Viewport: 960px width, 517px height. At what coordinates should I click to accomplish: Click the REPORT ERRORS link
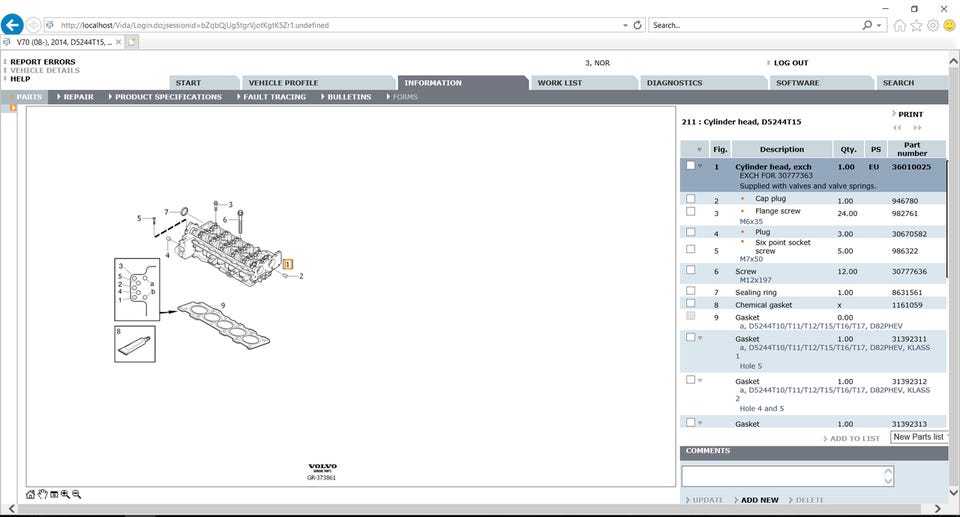(43, 62)
